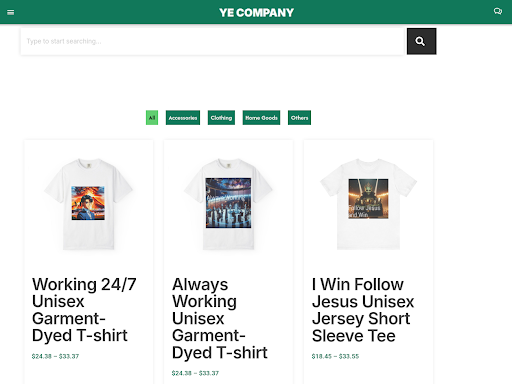
Task: Filter products by Clothing
Action: [x=221, y=118]
